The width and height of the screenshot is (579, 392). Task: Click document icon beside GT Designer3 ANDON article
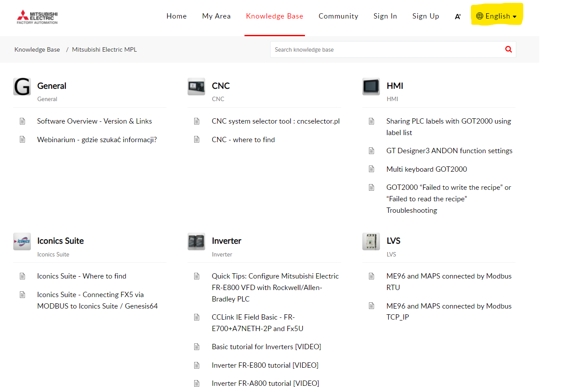[372, 151]
